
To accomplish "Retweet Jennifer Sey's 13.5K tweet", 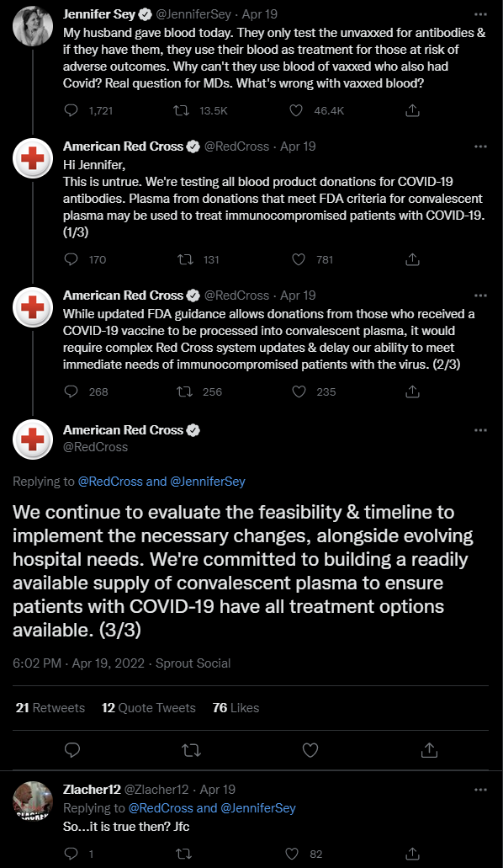I will pyautogui.click(x=182, y=111).
